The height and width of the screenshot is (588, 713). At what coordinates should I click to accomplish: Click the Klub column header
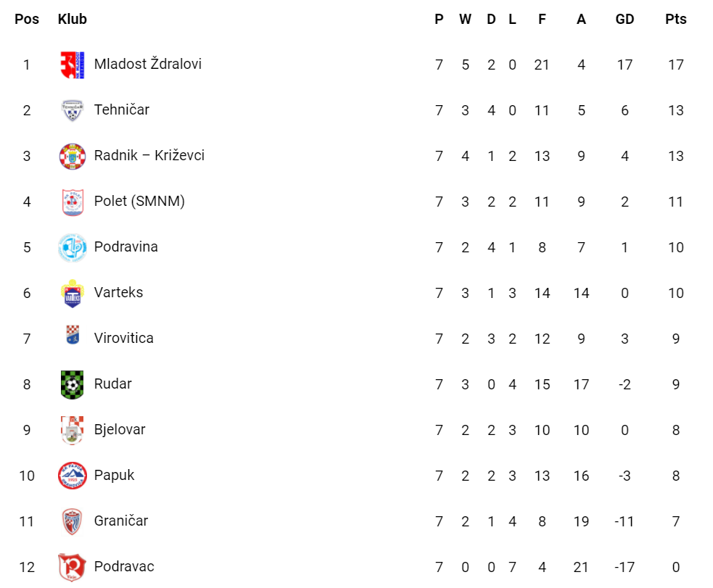click(73, 20)
